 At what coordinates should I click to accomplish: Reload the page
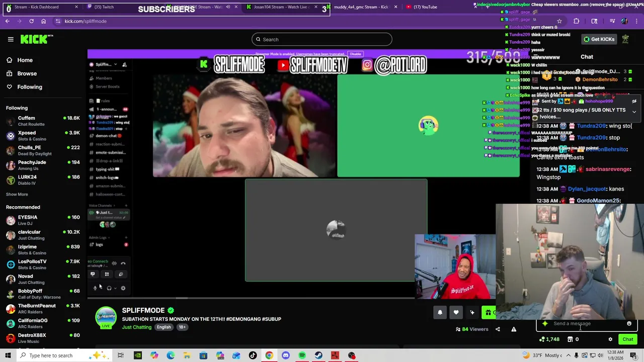[31, 21]
